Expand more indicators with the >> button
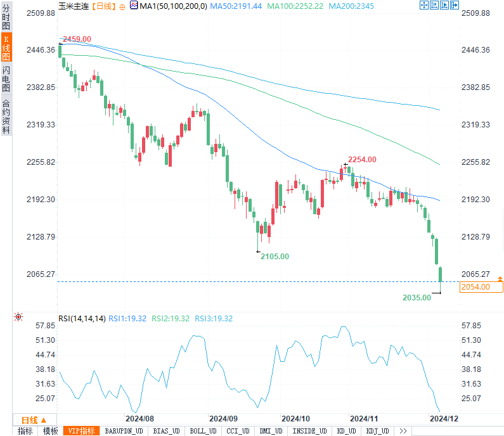 click(402, 431)
